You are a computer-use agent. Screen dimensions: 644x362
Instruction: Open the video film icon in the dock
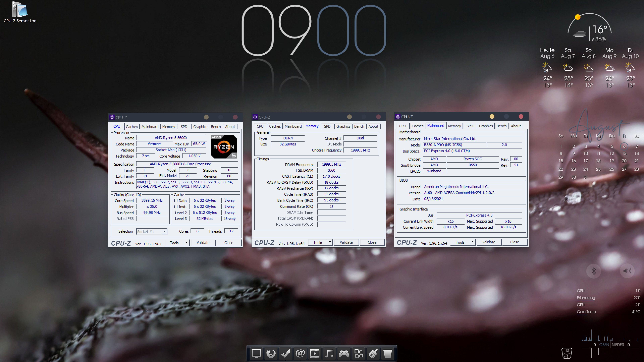315,353
